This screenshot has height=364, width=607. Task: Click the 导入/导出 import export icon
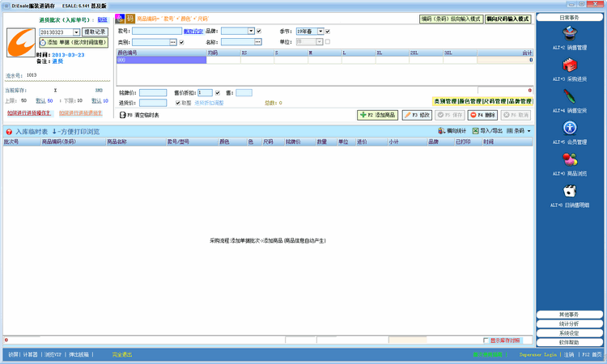click(476, 129)
